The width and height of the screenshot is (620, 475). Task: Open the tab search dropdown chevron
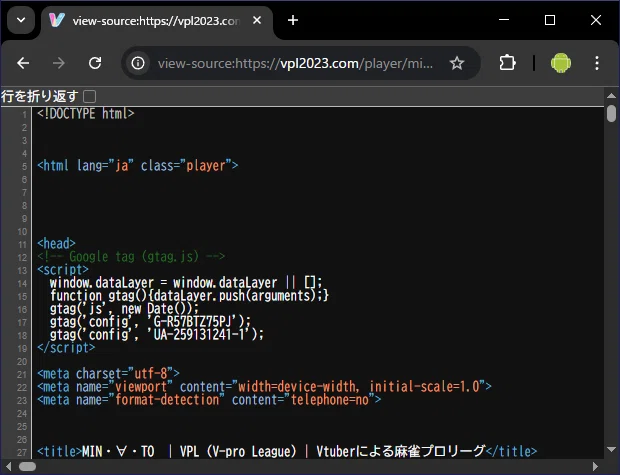pyautogui.click(x=21, y=20)
